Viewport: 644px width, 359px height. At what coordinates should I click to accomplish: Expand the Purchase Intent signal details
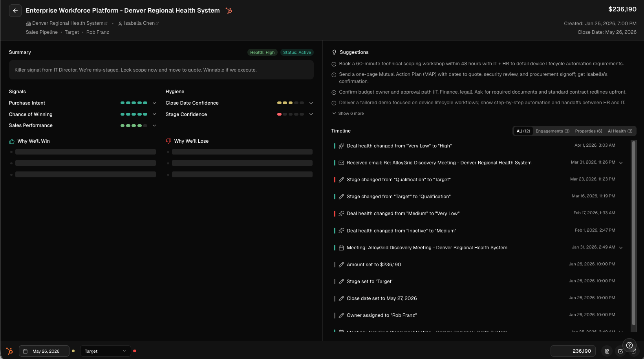point(154,103)
